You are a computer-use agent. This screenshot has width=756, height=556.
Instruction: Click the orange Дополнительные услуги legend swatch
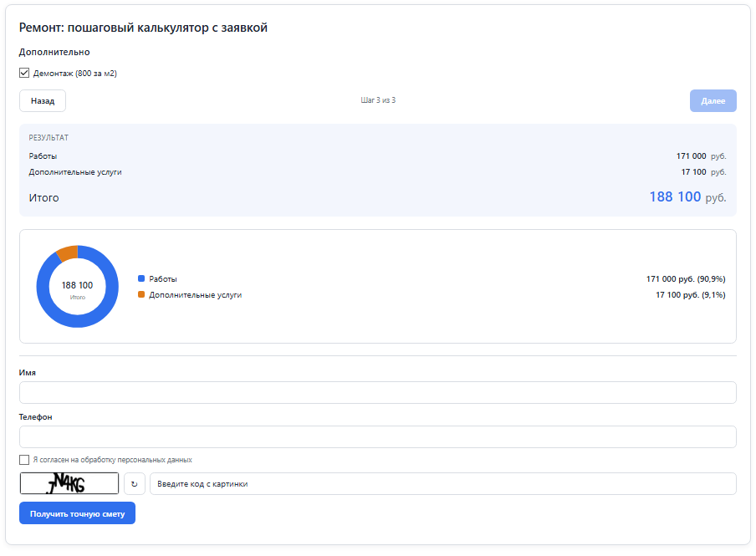(141, 294)
